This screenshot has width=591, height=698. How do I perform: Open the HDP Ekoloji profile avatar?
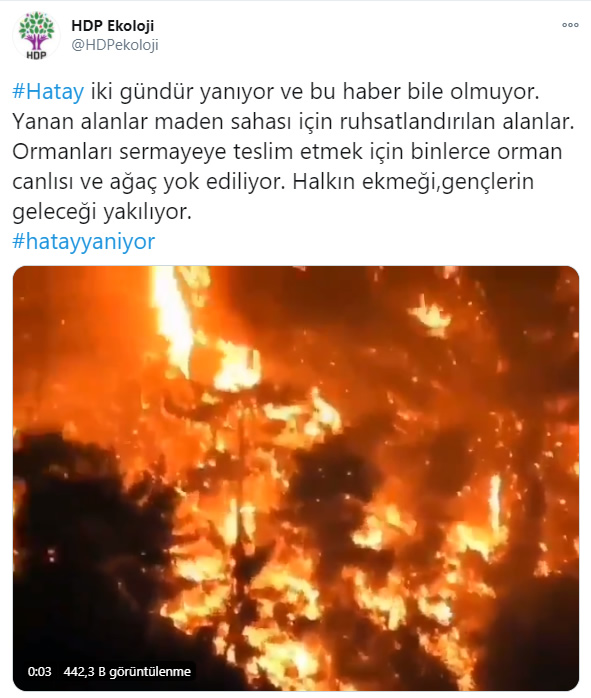pyautogui.click(x=36, y=36)
